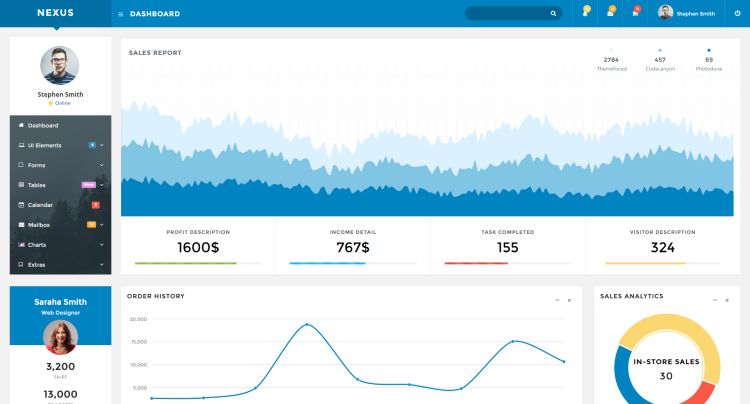This screenshot has width=750, height=404.
Task: Click the yellow Visitor Description progress bar
Action: [x=645, y=263]
